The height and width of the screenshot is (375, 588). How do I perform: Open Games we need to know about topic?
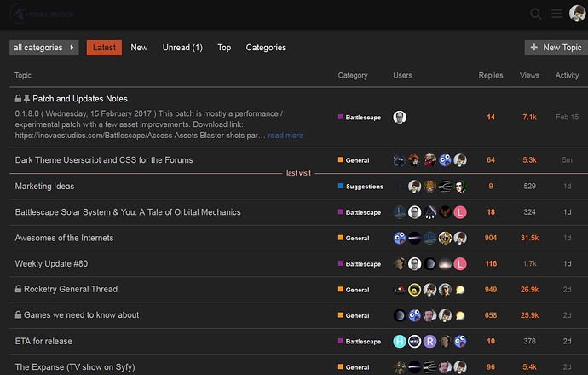(81, 315)
